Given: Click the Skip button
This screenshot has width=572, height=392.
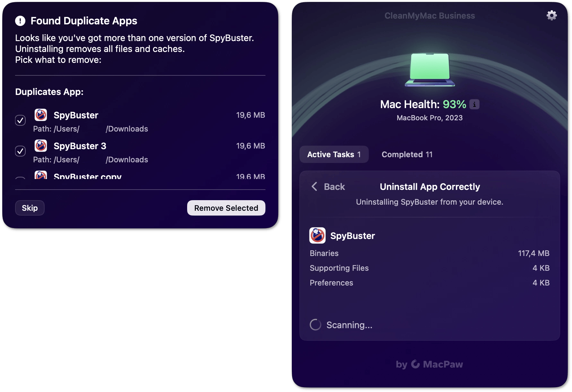Looking at the screenshot, I should pyautogui.click(x=30, y=208).
